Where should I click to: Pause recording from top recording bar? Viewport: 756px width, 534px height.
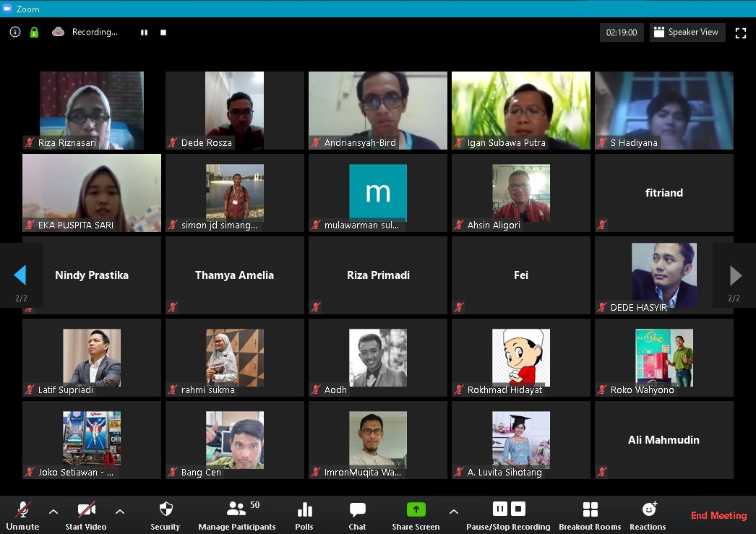pos(145,33)
